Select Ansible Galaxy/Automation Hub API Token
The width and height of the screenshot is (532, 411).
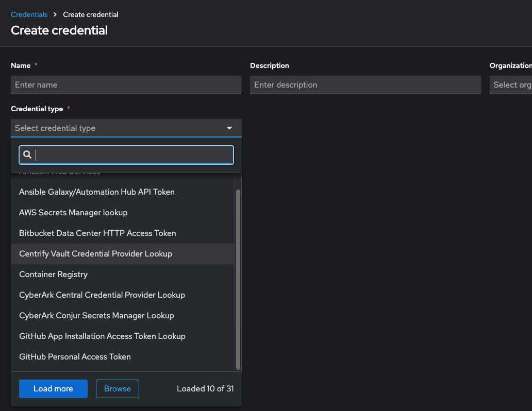pyautogui.click(x=97, y=192)
